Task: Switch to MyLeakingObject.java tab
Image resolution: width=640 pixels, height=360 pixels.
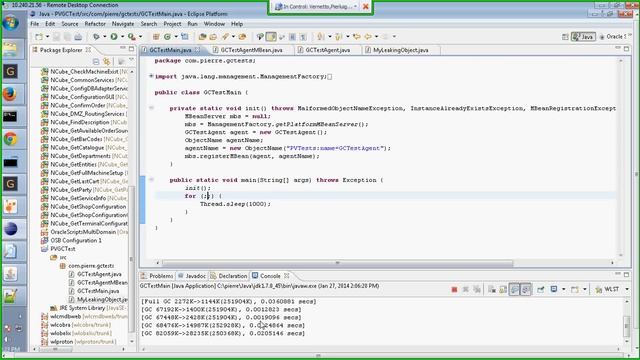Action: point(400,50)
